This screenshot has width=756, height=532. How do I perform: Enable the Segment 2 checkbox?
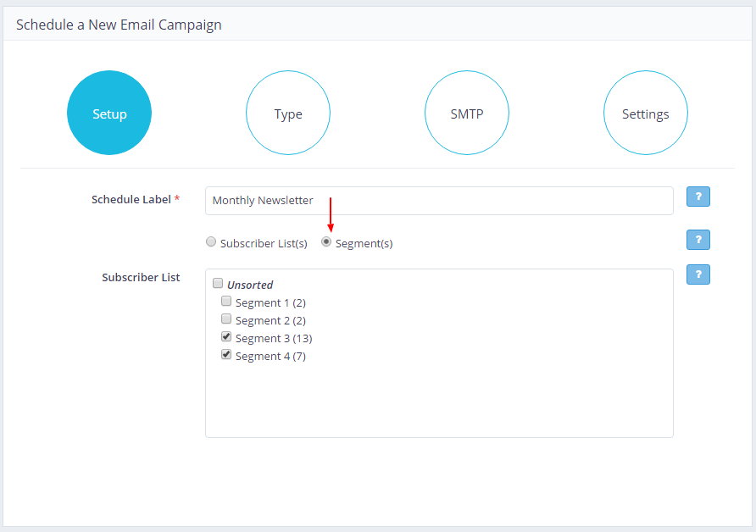pyautogui.click(x=226, y=319)
